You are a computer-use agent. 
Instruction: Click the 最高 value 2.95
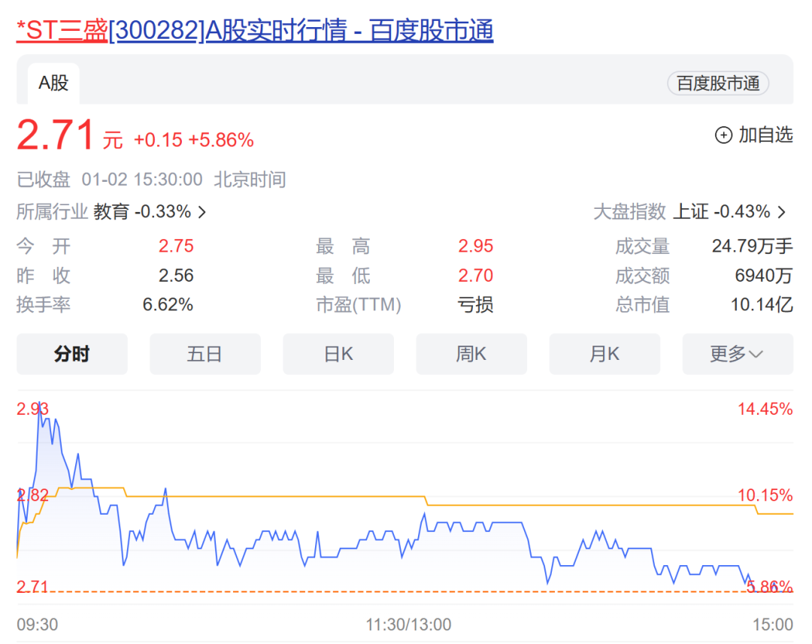(x=475, y=246)
